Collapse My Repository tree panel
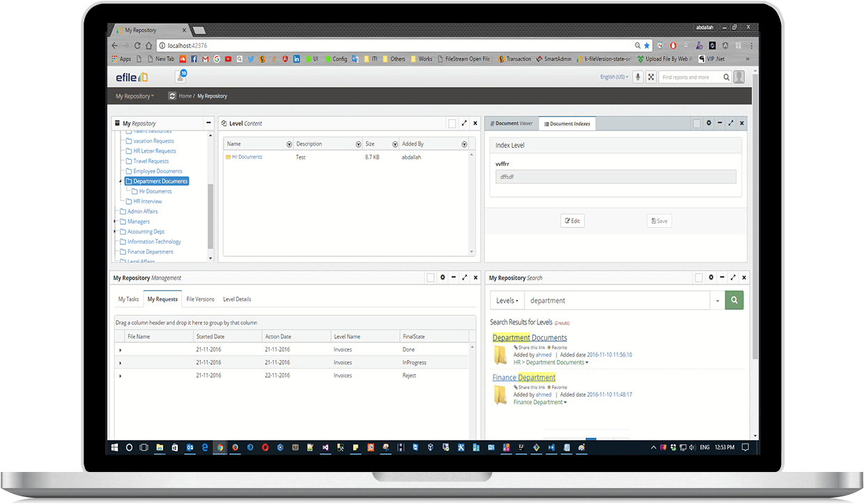This screenshot has height=504, width=864. (x=208, y=123)
